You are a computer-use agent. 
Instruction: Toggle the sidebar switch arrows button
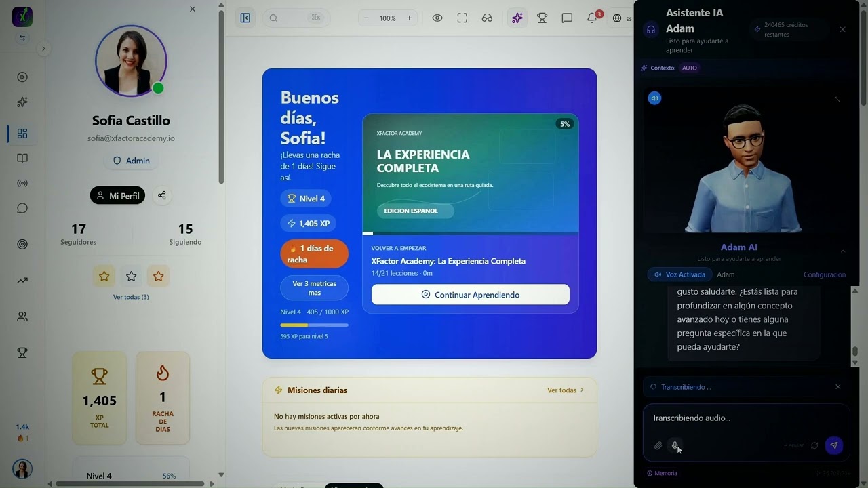(x=22, y=38)
